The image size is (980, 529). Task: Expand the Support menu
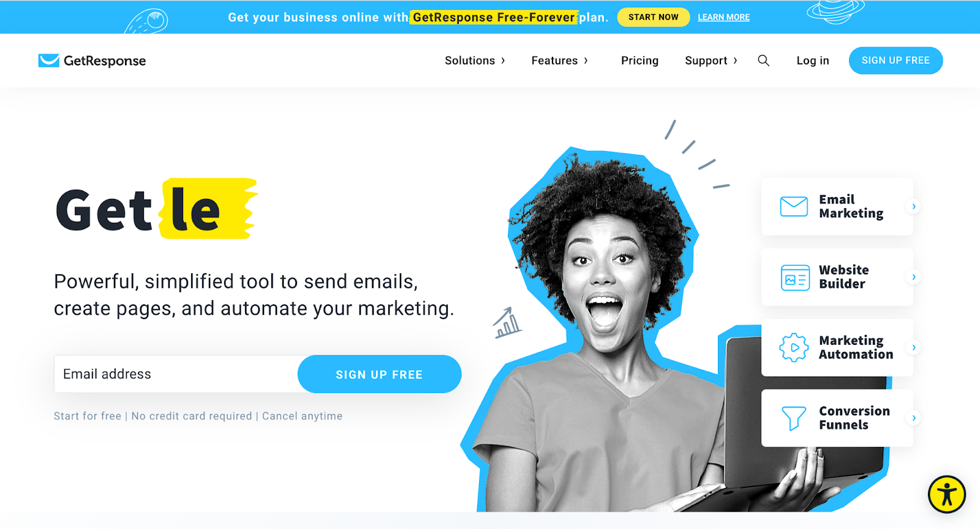pos(711,61)
